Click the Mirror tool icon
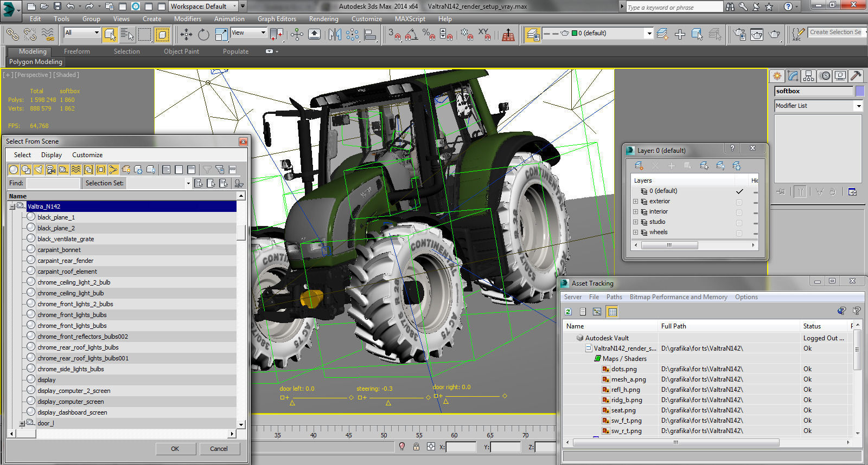The height and width of the screenshot is (465, 868). point(335,35)
